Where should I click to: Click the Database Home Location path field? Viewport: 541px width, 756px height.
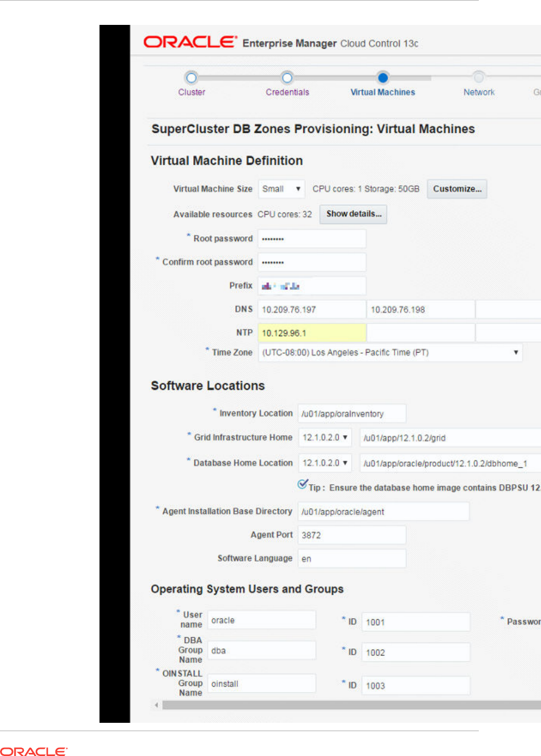[450, 463]
